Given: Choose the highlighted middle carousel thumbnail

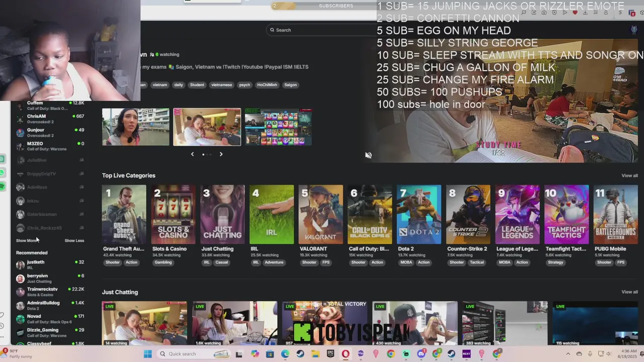Looking at the screenshot, I should [x=207, y=127].
